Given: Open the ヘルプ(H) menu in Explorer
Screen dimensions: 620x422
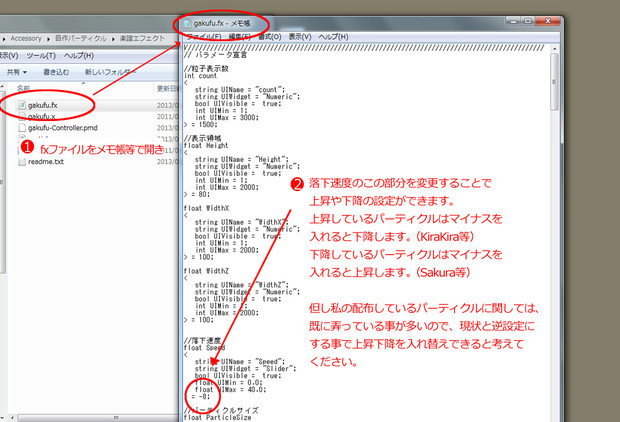Looking at the screenshot, I should [79, 56].
